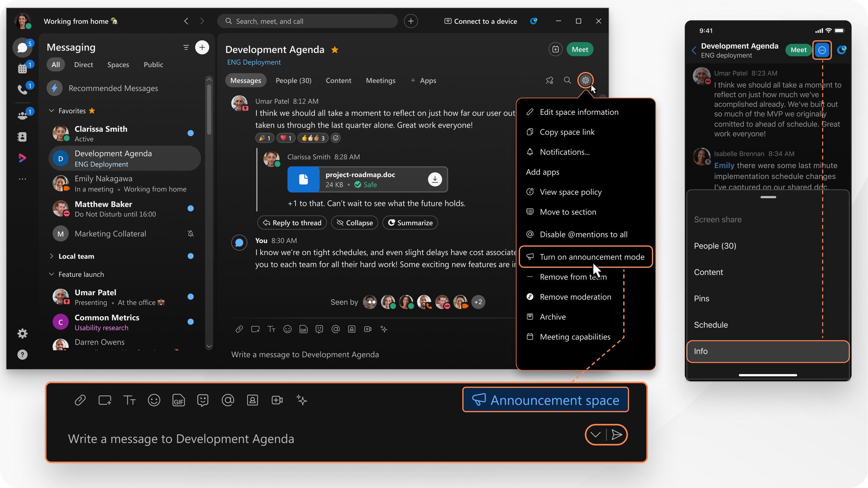The width and height of the screenshot is (868, 488).
Task: Collapse the Favorites section
Action: pyautogui.click(x=51, y=110)
